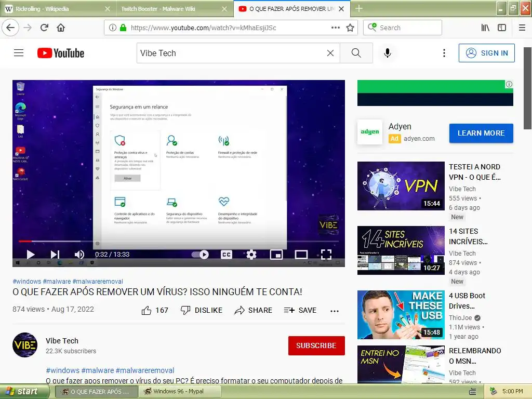Toggle the browser sidebar icon
Viewport: 532px width, 399px height.
(502, 28)
